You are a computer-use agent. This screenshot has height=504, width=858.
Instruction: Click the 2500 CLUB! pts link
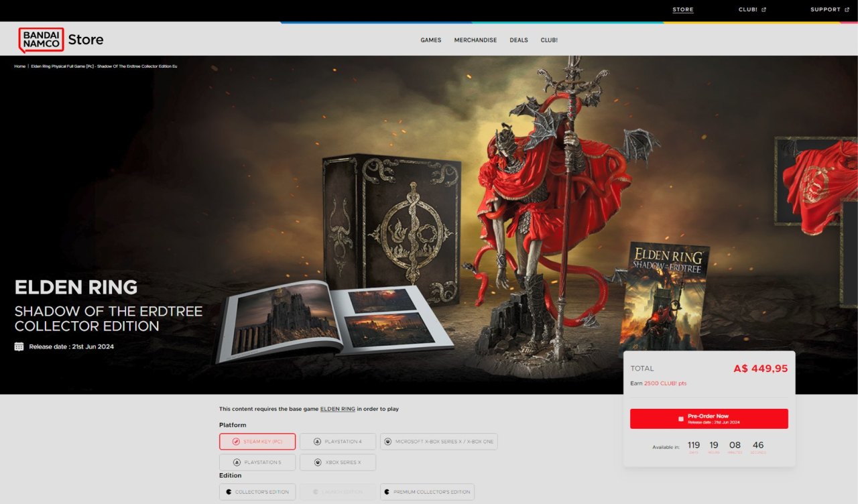pyautogui.click(x=665, y=383)
